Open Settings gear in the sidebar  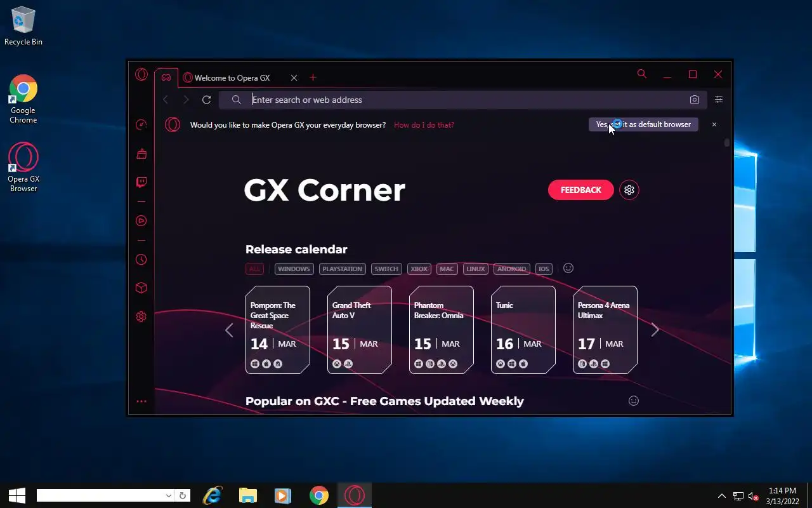141,317
